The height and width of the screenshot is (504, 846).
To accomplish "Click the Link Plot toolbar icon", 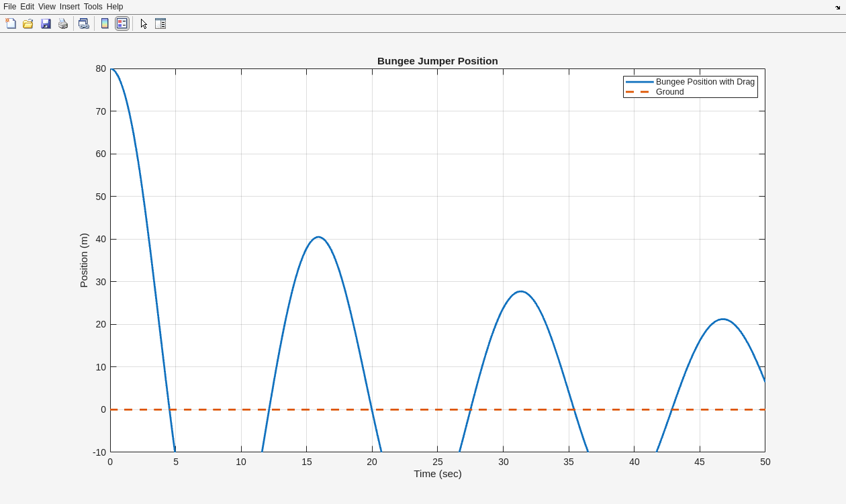I will 83,23.
